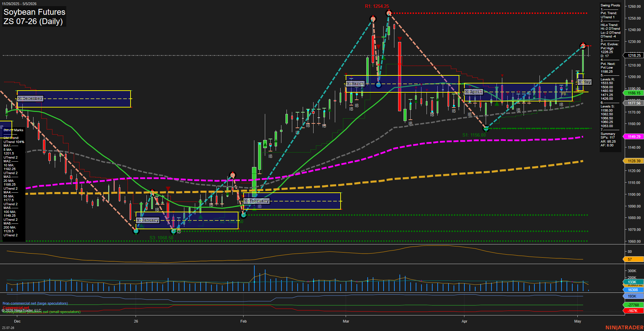Click the M:May monthly range label

pyautogui.click(x=584, y=82)
